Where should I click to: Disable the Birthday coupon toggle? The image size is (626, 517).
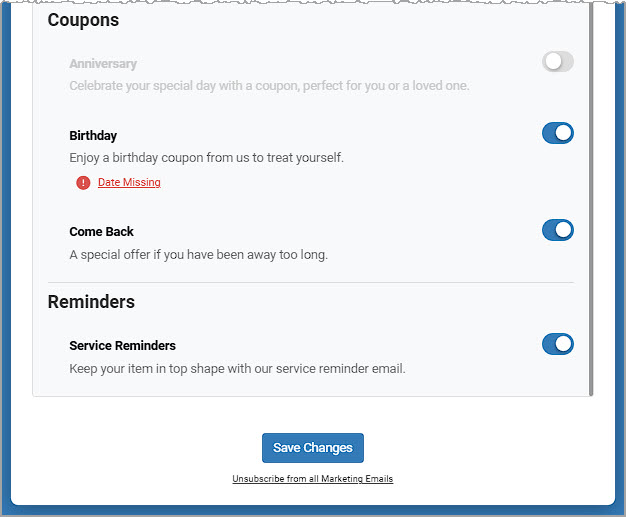[557, 133]
